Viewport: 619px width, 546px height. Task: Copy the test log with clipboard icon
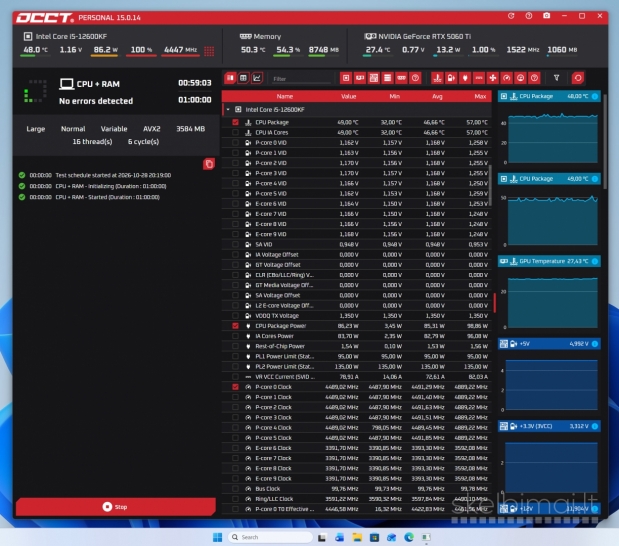[x=209, y=164]
